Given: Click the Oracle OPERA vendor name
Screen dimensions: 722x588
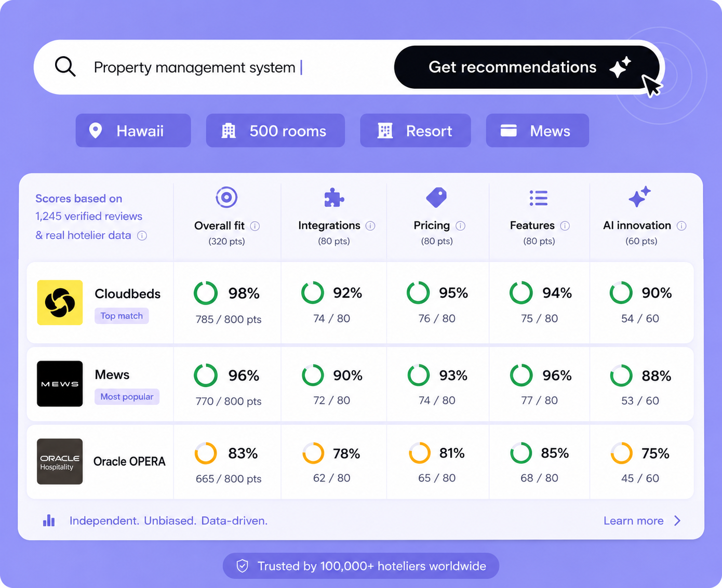Looking at the screenshot, I should click(129, 461).
